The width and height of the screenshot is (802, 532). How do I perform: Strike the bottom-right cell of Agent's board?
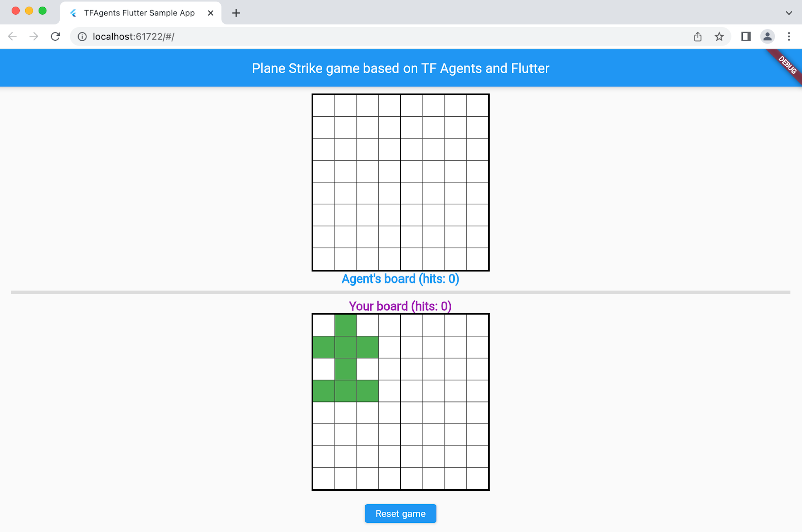click(x=477, y=259)
